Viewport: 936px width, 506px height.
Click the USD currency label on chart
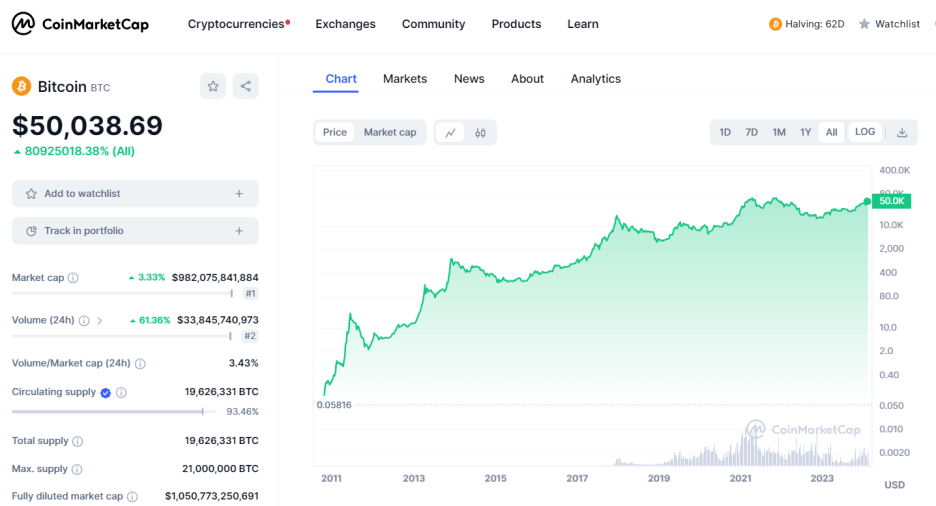894,485
